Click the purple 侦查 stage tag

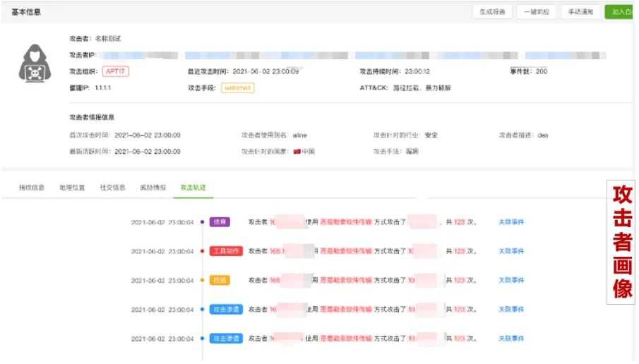click(220, 222)
